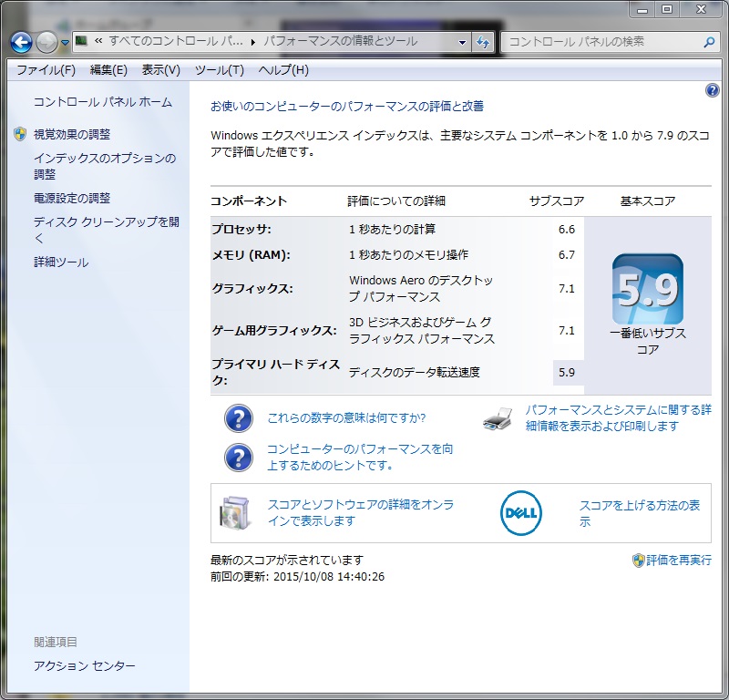Select the メモリ (RAM): component label

click(x=252, y=255)
